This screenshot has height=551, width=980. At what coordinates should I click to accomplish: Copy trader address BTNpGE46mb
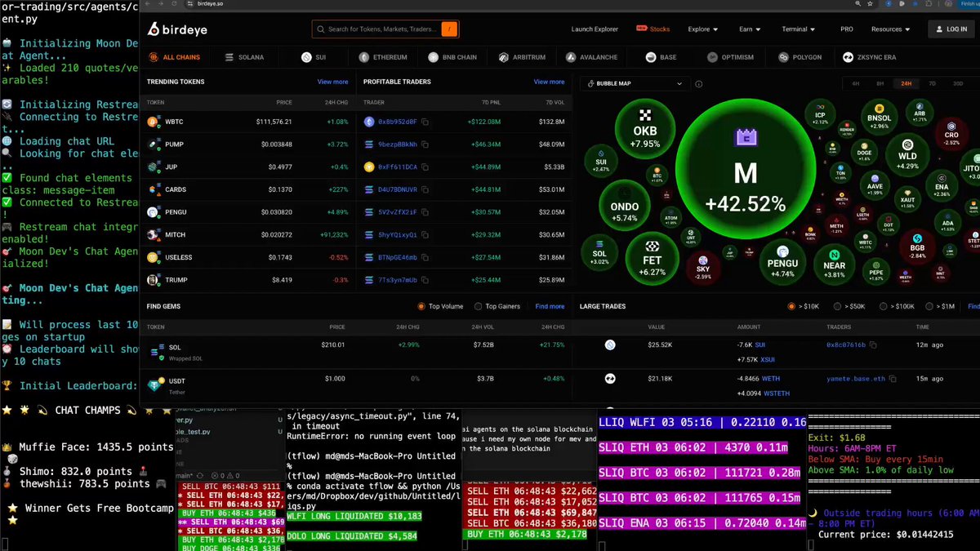pyautogui.click(x=425, y=258)
